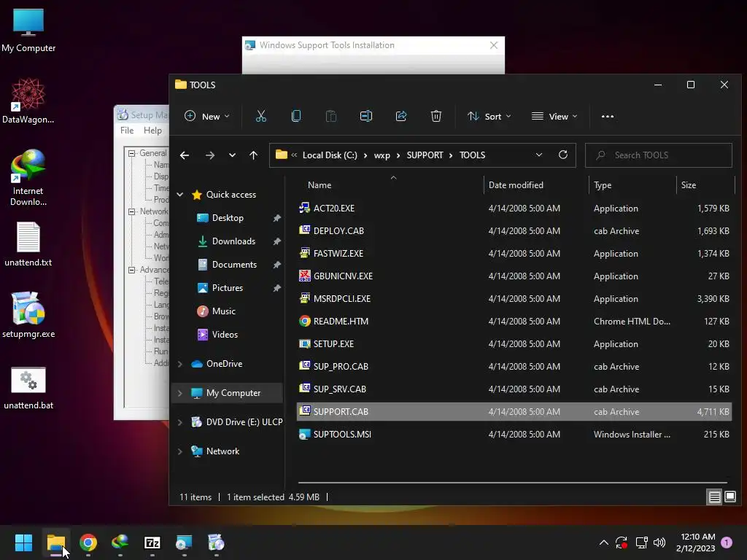
Task: Expand Network in navigation pane
Action: pyautogui.click(x=180, y=451)
